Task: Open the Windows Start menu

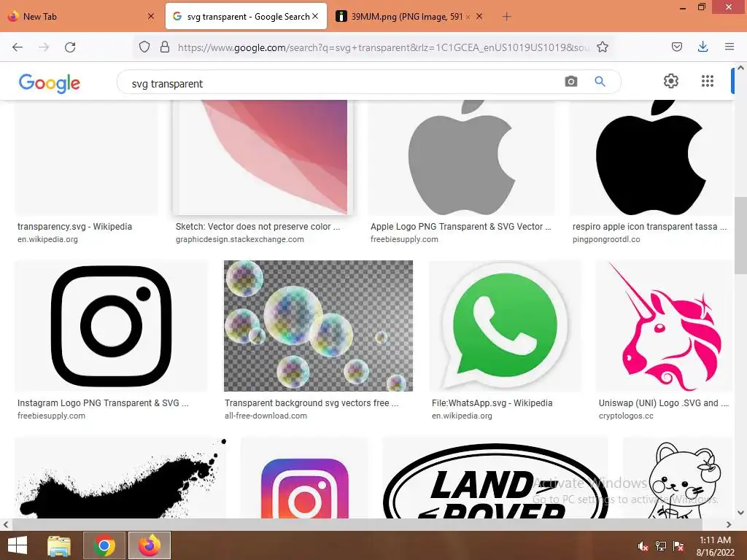Action: point(18,545)
